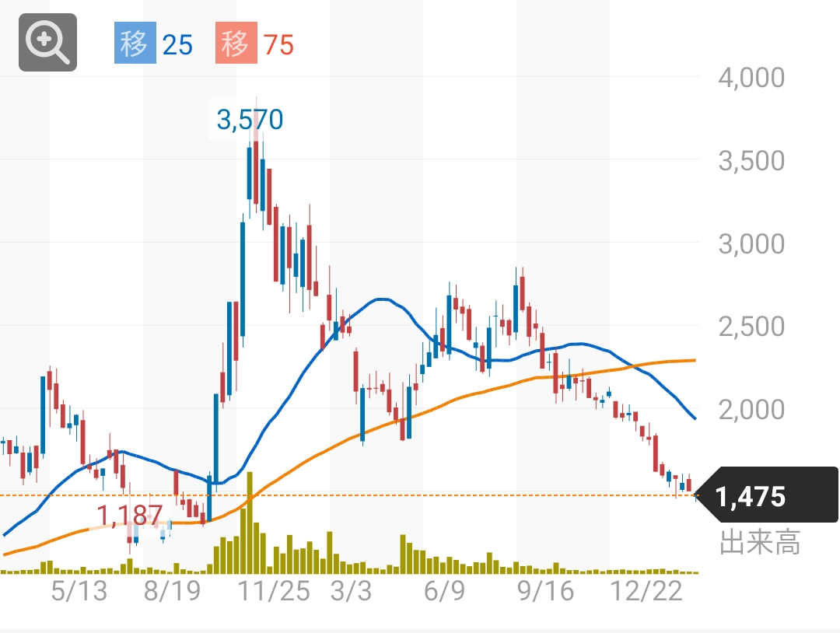
Task: Click the number 25 next to blue badge
Action: 177,45
